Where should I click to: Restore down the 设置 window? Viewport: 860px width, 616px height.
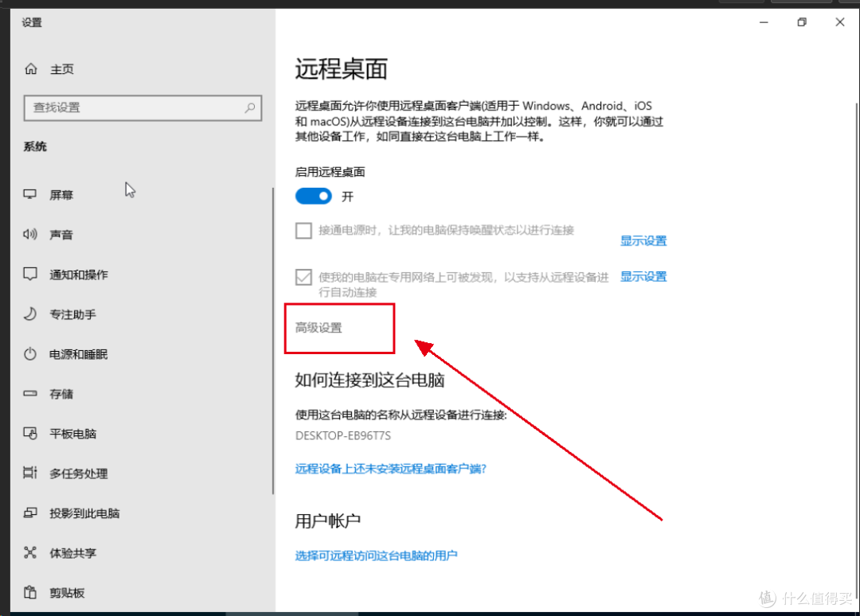802,22
